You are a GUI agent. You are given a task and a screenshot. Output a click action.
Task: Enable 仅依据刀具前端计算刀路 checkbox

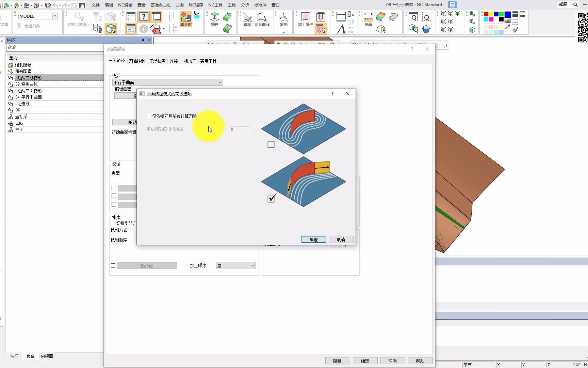point(149,116)
